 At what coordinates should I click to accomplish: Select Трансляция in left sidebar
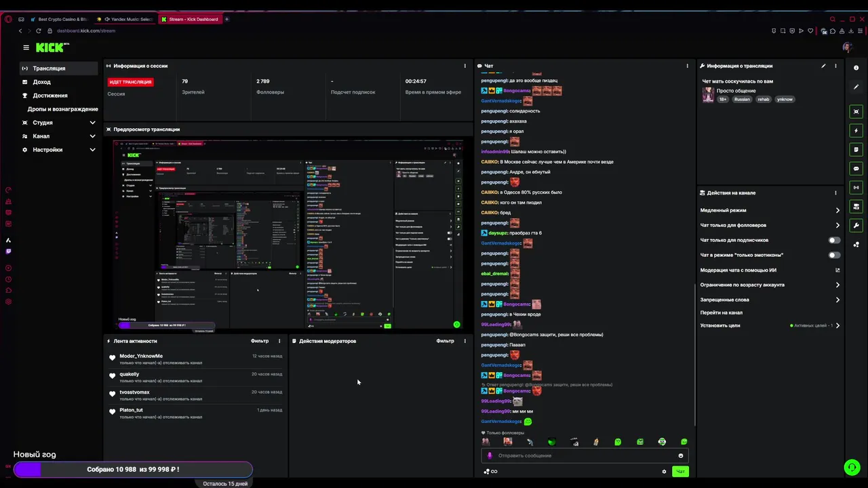[59, 68]
